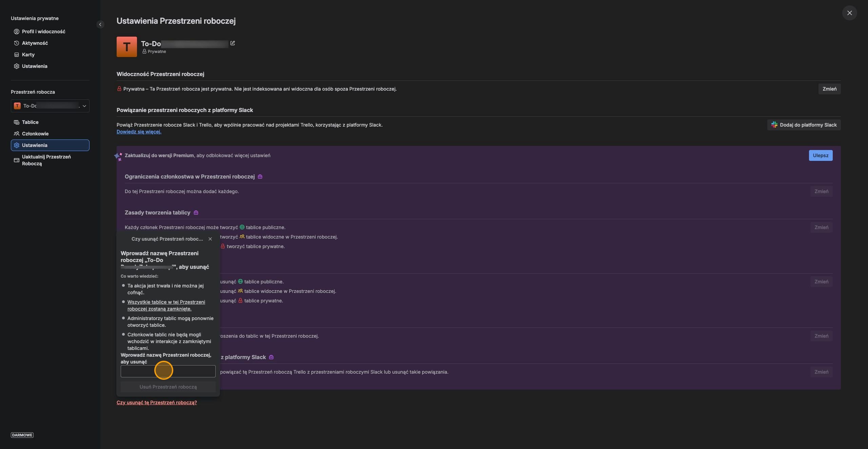Viewport: 868px width, 449px height.
Task: Close the delete workspace confirmation popup
Action: pos(210,239)
